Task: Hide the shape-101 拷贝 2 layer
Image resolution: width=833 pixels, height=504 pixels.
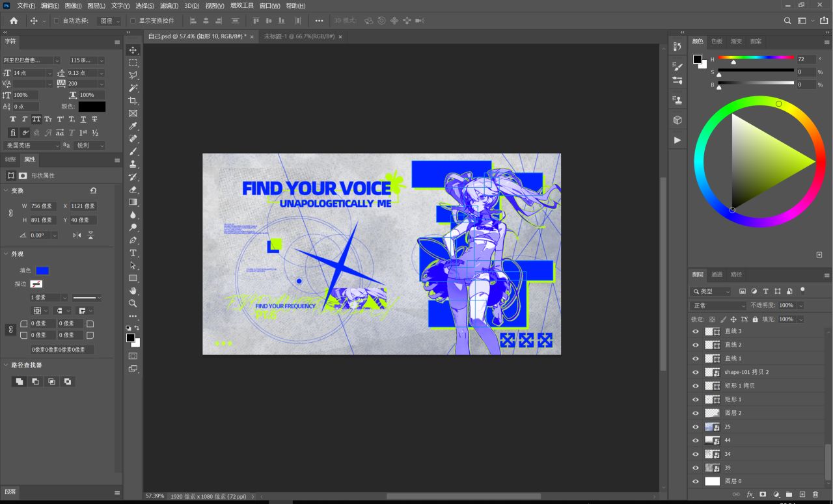Action: 696,373
